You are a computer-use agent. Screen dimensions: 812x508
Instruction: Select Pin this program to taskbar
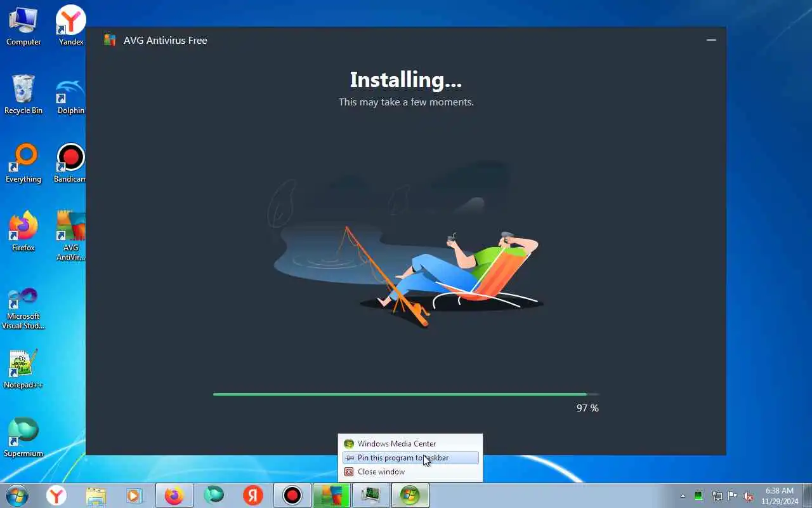[410, 458]
